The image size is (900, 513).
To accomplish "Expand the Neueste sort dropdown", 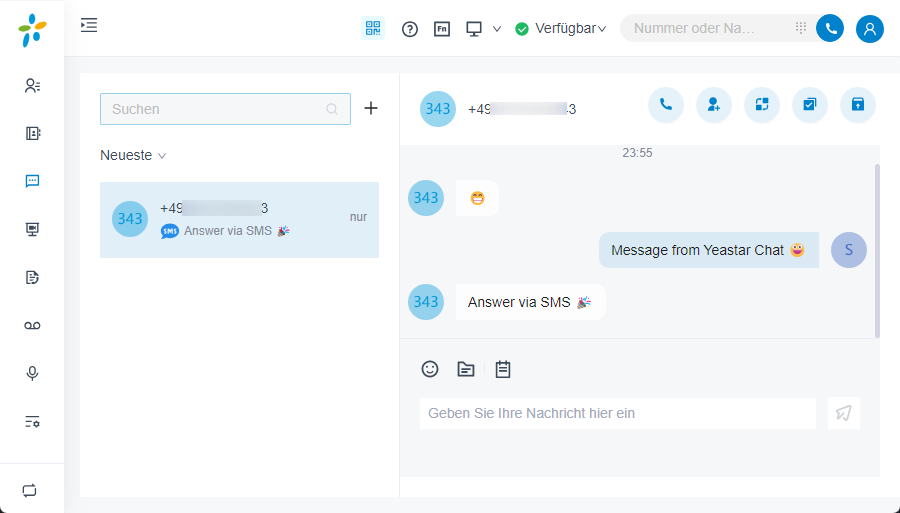I will click(x=133, y=156).
